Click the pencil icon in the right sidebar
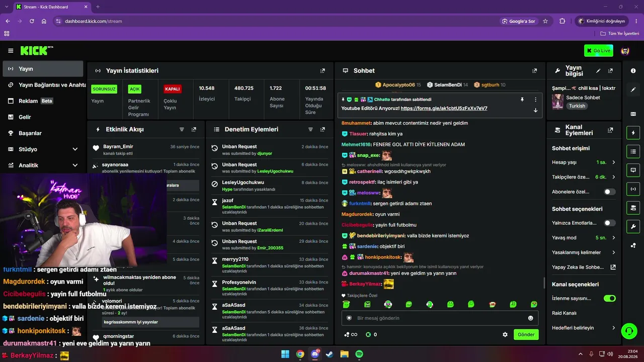644x362 pixels. (x=633, y=89)
